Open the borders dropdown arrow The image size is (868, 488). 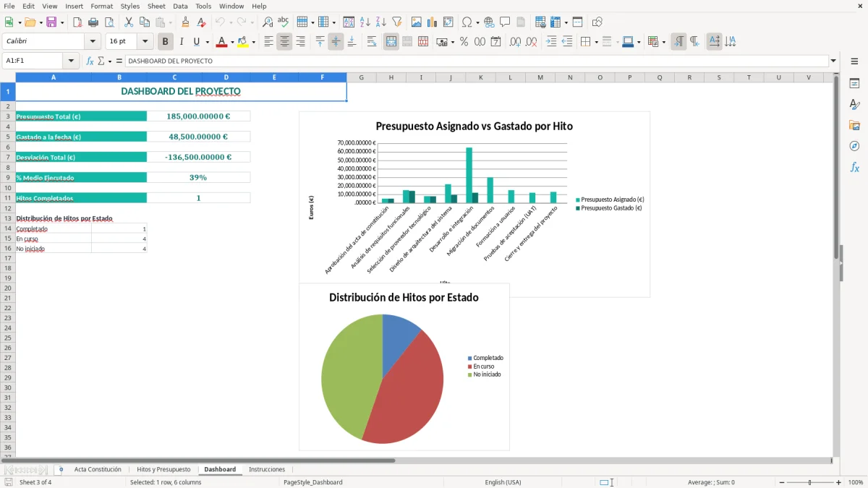[596, 42]
